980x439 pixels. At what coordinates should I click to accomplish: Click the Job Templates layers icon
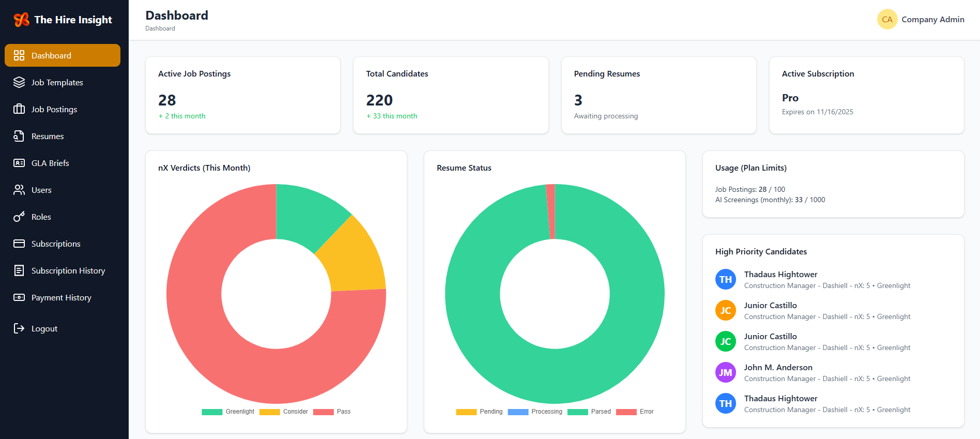(19, 83)
